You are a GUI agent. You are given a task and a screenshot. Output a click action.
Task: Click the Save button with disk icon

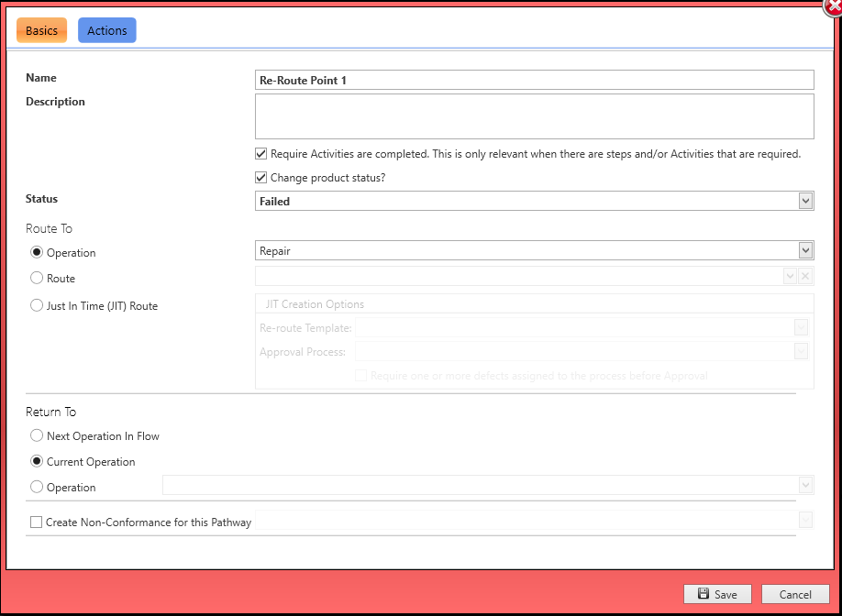pos(716,594)
